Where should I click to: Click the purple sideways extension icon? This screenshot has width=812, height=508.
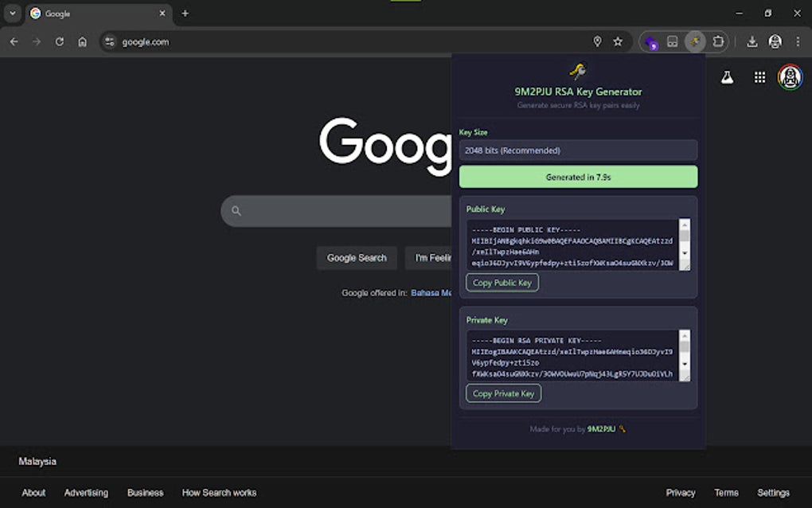click(x=651, y=41)
